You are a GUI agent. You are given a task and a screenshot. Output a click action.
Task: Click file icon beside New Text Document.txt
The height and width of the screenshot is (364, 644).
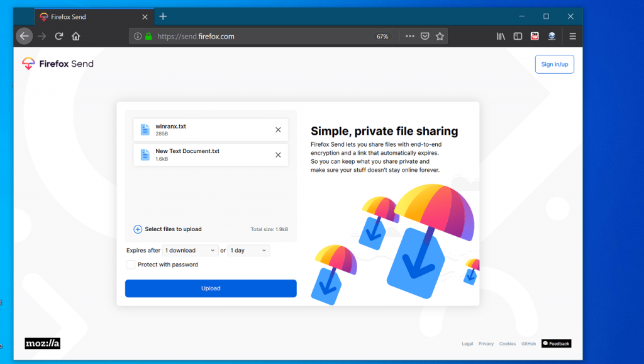tap(145, 155)
